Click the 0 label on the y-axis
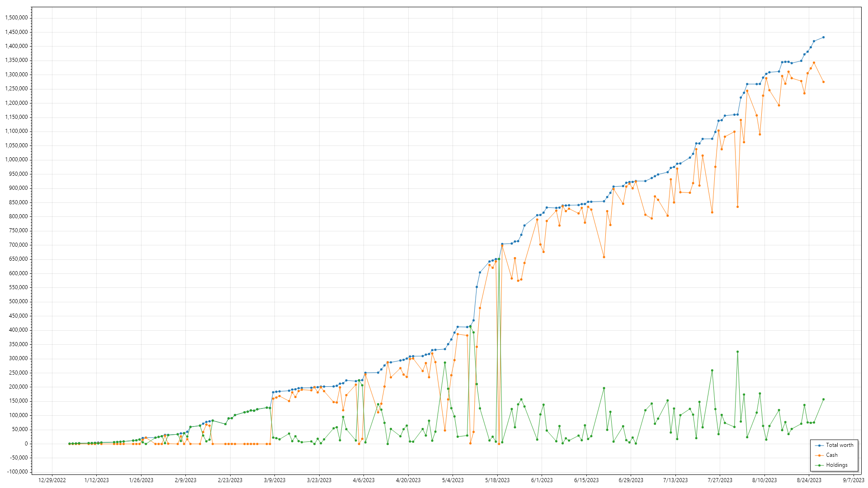Screen dimensions: 868x488 coord(26,444)
